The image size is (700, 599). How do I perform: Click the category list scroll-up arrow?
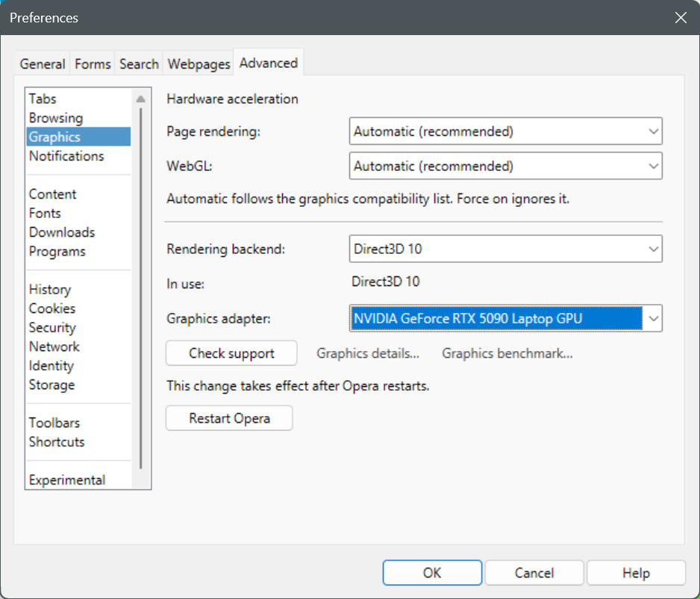pyautogui.click(x=140, y=99)
